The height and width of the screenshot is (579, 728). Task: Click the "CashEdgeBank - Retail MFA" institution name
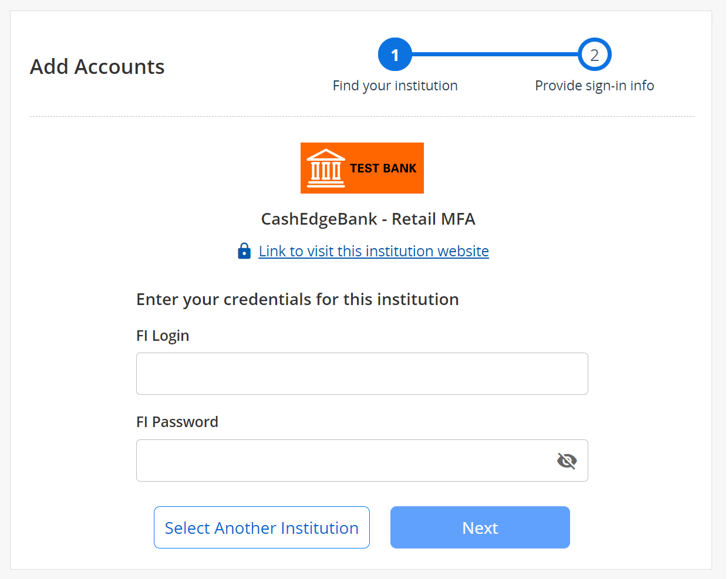(x=368, y=219)
